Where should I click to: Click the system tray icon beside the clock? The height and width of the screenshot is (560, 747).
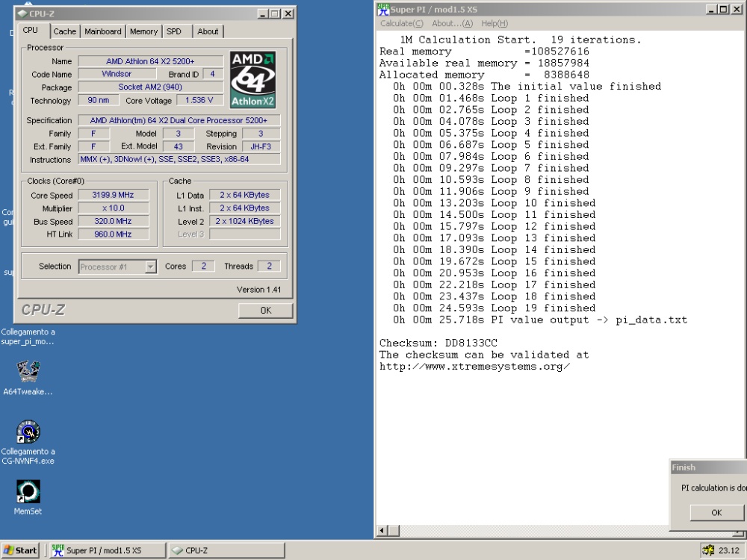pyautogui.click(x=708, y=550)
